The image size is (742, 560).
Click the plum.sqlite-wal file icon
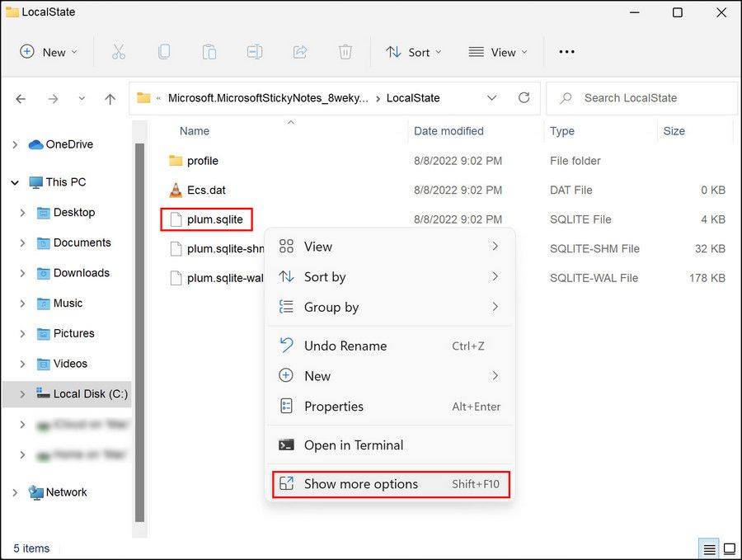(x=176, y=278)
